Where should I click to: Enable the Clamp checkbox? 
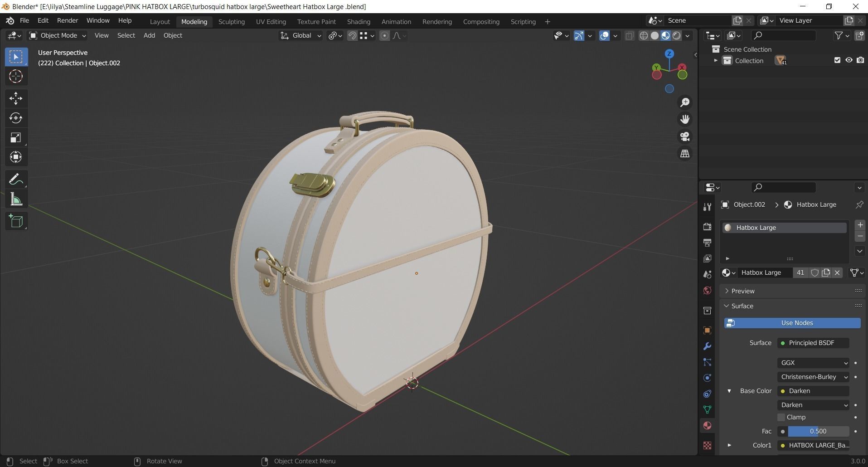click(781, 417)
